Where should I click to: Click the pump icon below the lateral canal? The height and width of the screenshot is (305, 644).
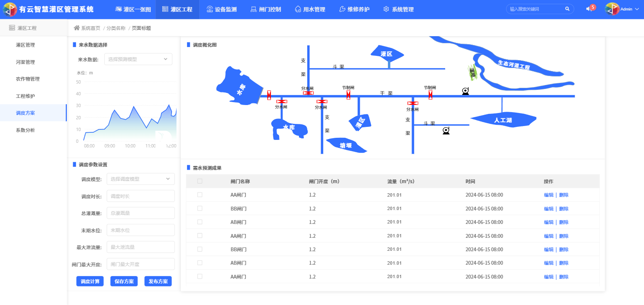446,131
